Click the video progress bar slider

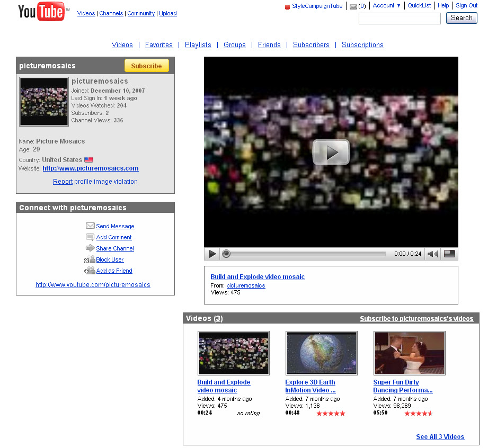[226, 254]
